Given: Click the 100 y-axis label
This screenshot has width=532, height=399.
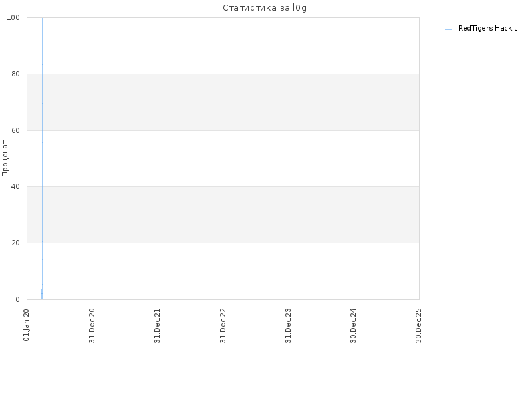Looking at the screenshot, I should tap(13, 18).
